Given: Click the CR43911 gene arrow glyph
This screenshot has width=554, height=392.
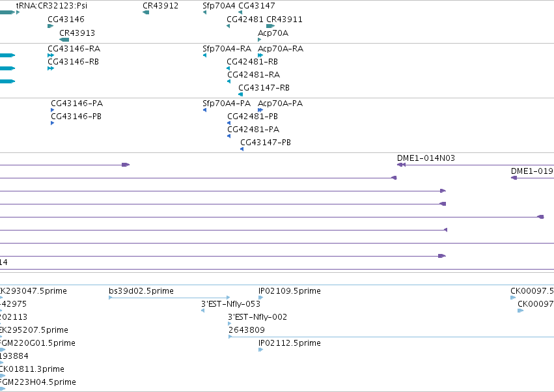Looking at the screenshot, I should (271, 26).
